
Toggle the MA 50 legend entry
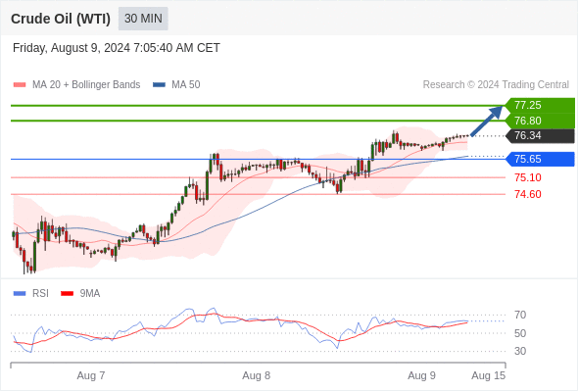coord(176,85)
